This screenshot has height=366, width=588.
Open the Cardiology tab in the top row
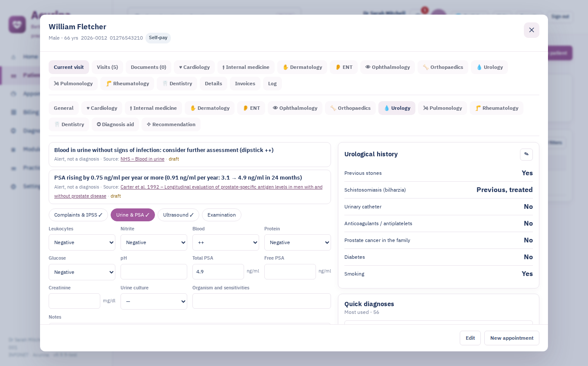pos(194,67)
